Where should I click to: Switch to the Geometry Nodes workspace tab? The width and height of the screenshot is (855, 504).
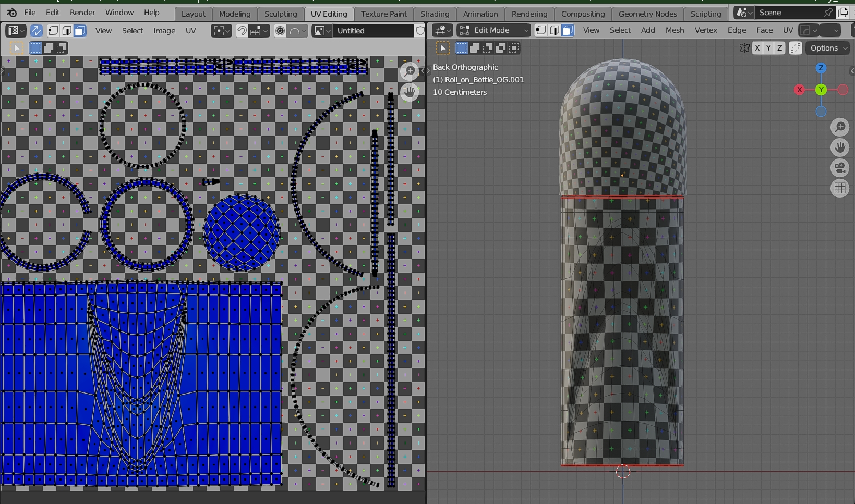pos(648,14)
